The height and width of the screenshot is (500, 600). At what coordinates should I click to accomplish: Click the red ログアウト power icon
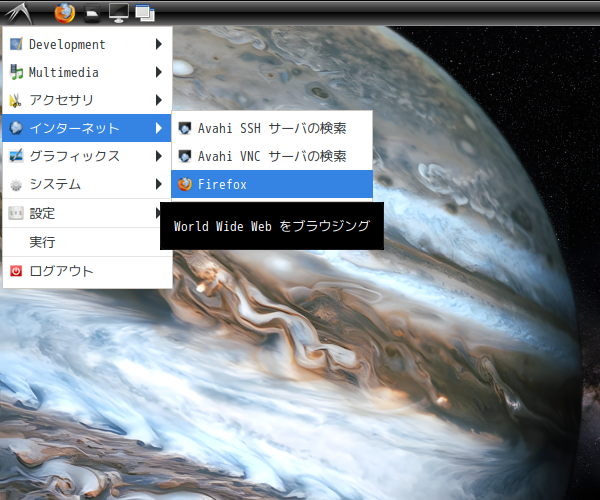coord(16,271)
